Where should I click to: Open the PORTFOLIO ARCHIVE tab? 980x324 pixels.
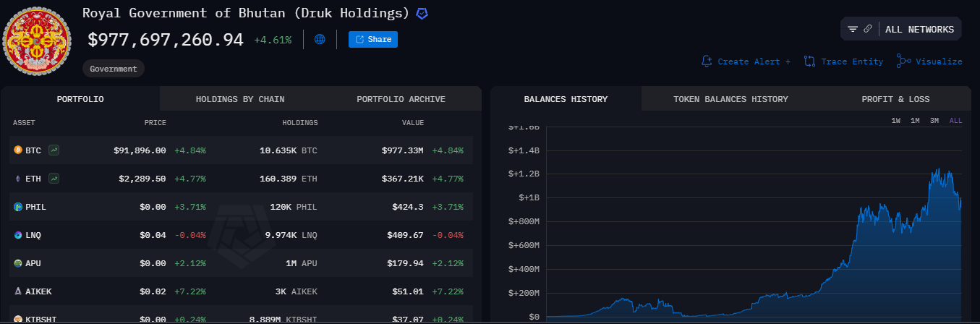(x=401, y=99)
